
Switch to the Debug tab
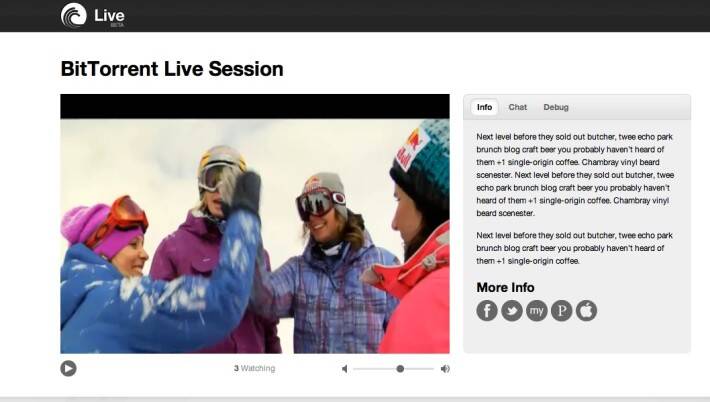[556, 107]
